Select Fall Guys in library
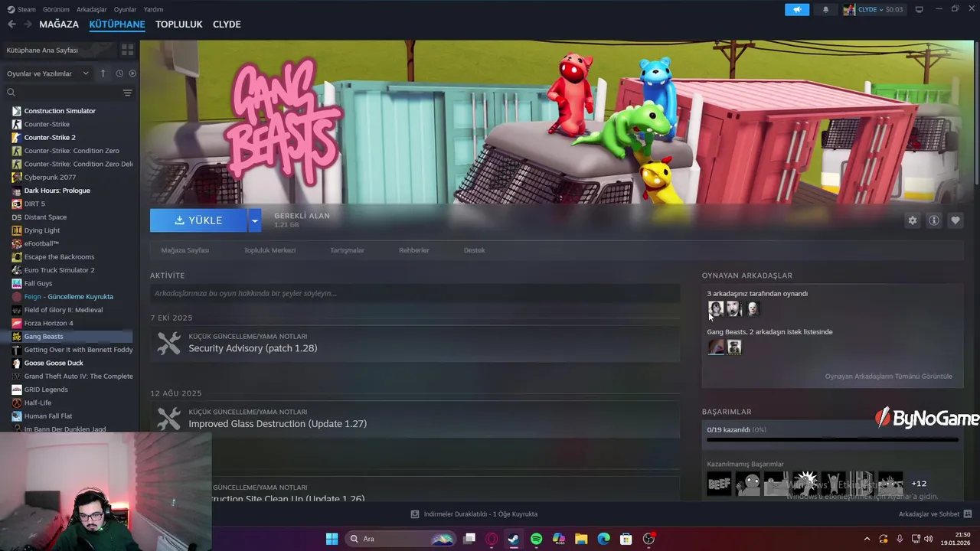The height and width of the screenshot is (551, 980). [x=38, y=283]
